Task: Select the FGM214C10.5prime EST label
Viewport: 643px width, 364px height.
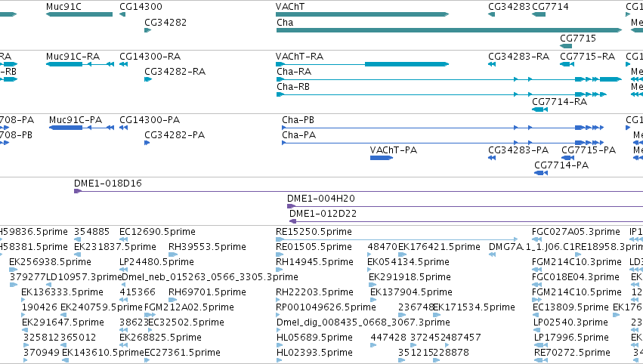Action: (x=577, y=292)
